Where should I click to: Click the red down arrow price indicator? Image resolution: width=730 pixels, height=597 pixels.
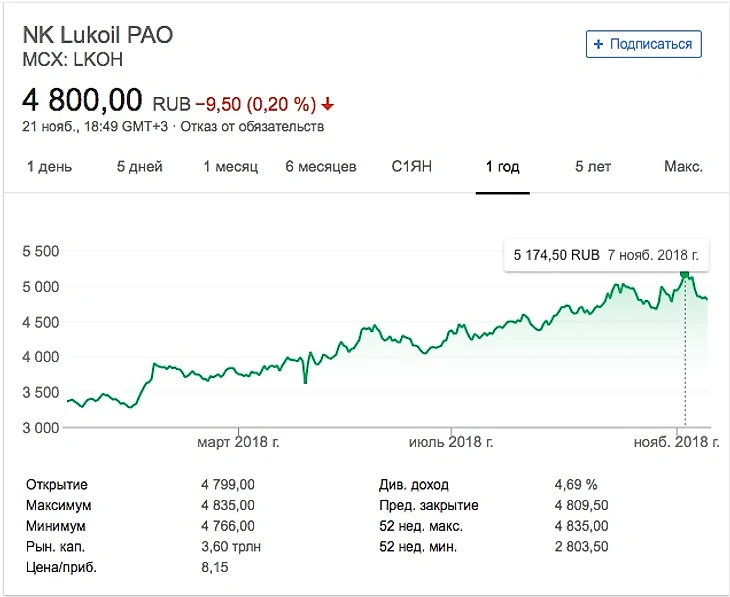(328, 104)
